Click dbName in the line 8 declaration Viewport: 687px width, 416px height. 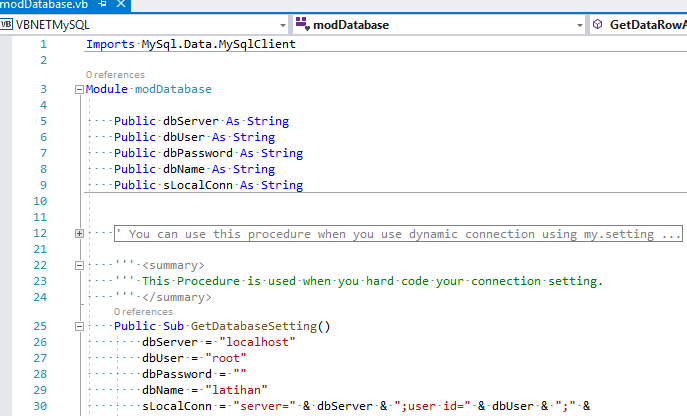[184, 169]
